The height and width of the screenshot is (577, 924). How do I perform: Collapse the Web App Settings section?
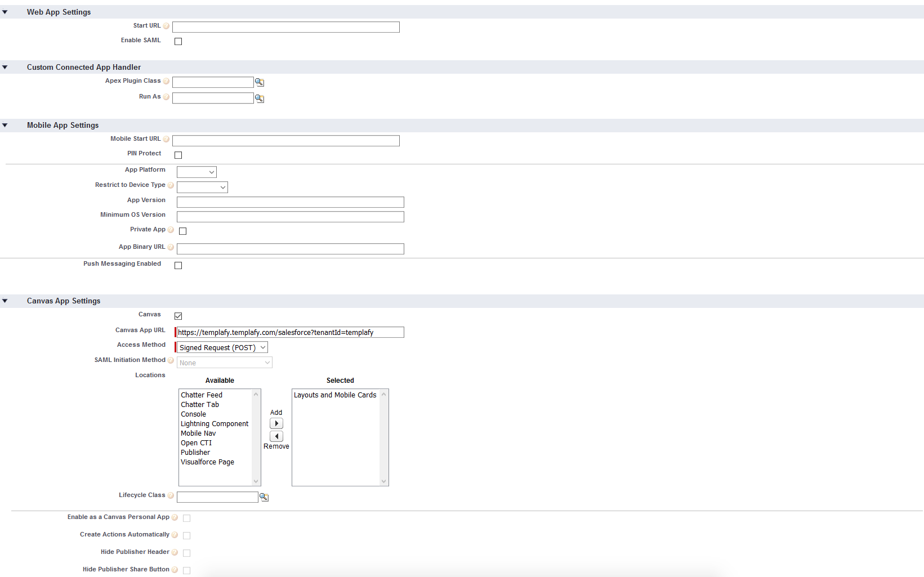pos(5,11)
